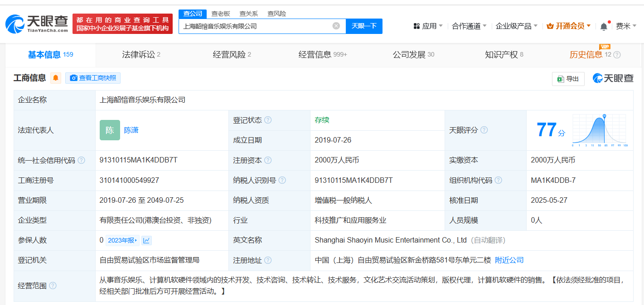Open the 费米 user account dropdown
The image size is (644, 305).
[x=626, y=26]
